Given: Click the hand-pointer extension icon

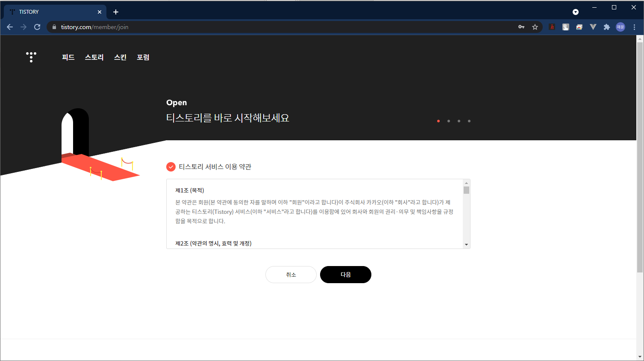Looking at the screenshot, I should (566, 27).
